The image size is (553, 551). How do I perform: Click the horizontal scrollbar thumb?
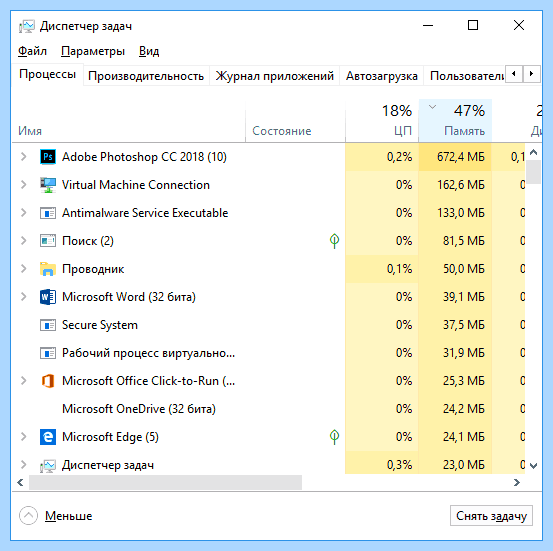165,482
